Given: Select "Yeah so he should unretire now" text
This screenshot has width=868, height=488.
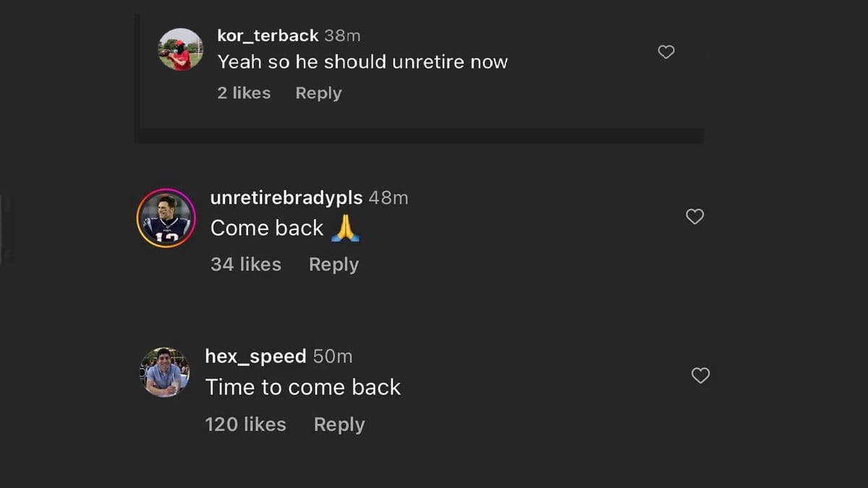Looking at the screenshot, I should pos(362,62).
